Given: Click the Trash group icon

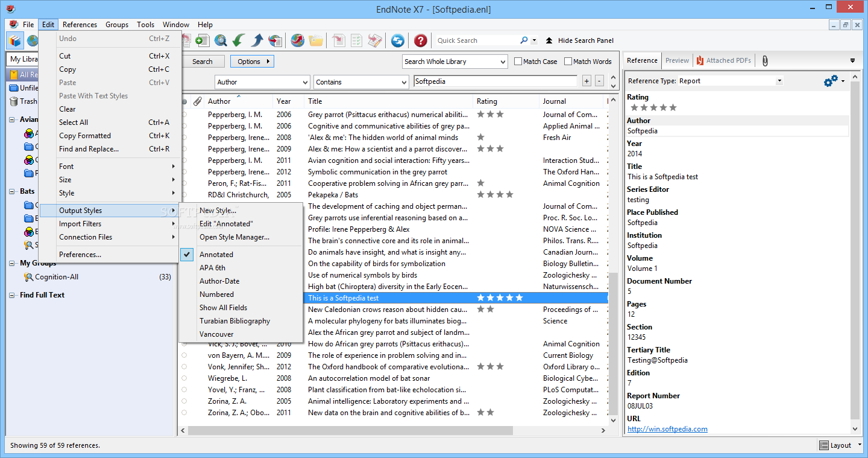Looking at the screenshot, I should 14,101.
